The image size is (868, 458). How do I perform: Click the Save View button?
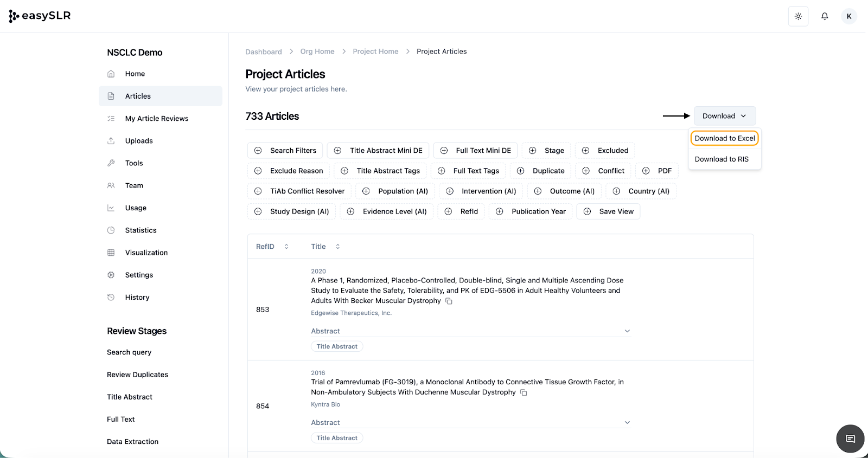pyautogui.click(x=608, y=211)
